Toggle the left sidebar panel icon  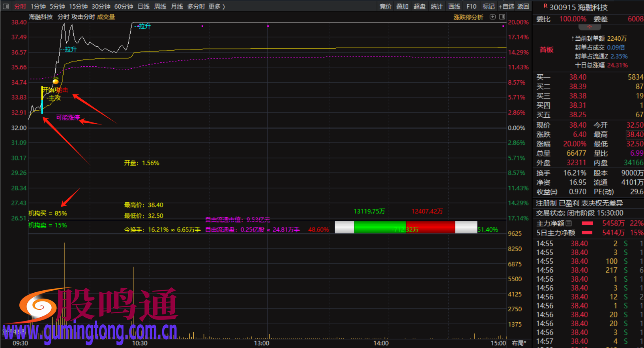coord(6,6)
